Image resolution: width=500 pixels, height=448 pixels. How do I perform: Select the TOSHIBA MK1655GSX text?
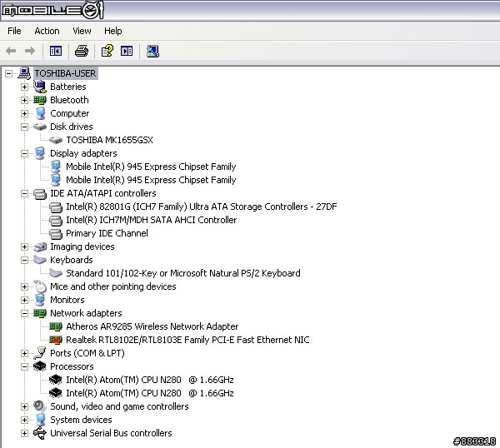coord(109,140)
